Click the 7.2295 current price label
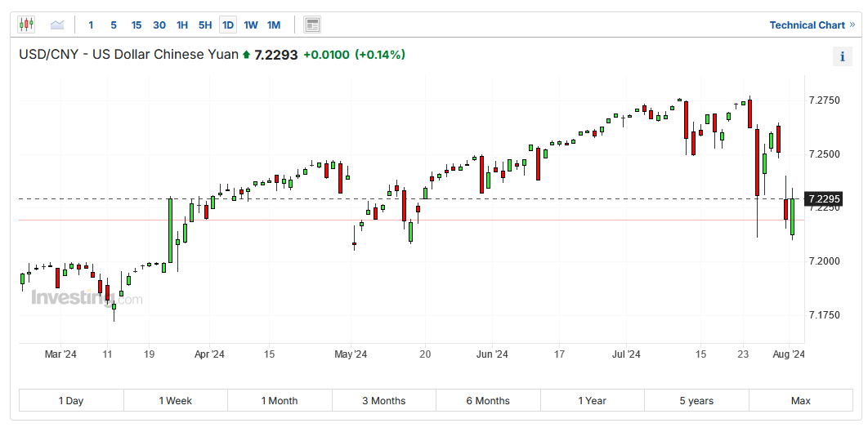This screenshot has width=868, height=432. (824, 198)
